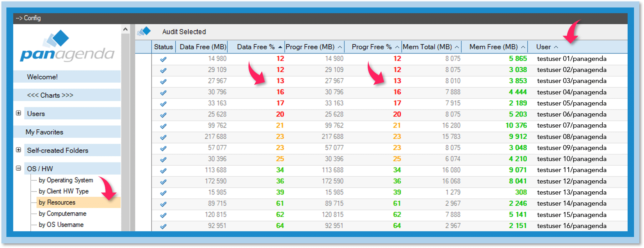Click sort arrow on User column header
This screenshot has width=644, height=248.
[x=556, y=47]
